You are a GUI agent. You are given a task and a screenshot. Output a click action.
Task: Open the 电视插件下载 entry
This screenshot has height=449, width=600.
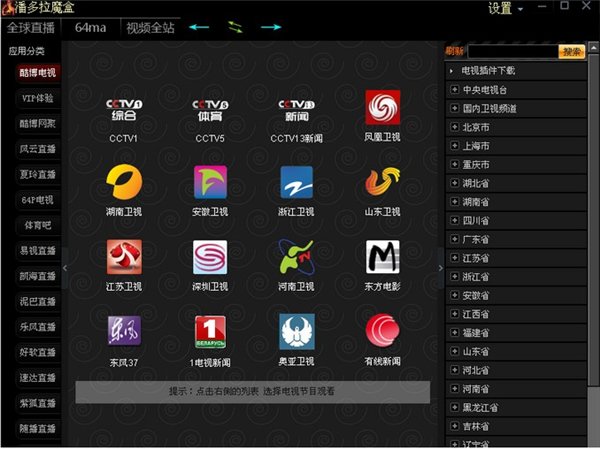pos(516,71)
